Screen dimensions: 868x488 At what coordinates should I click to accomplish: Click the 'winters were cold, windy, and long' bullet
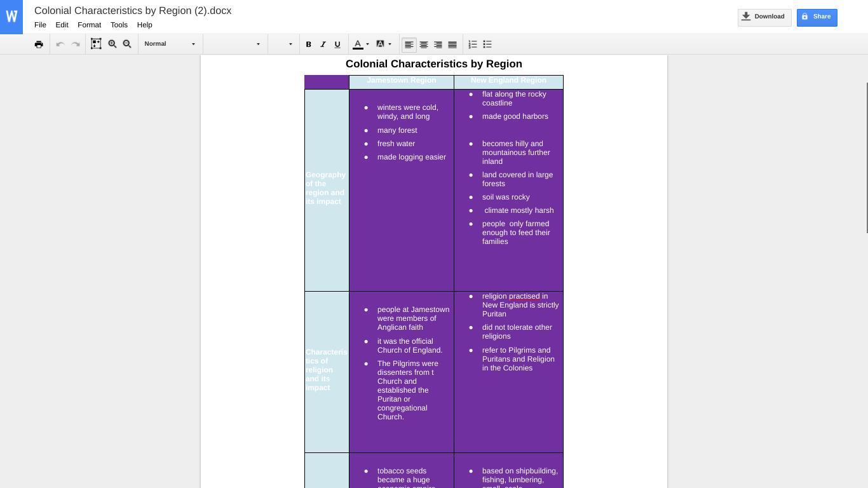click(x=408, y=112)
